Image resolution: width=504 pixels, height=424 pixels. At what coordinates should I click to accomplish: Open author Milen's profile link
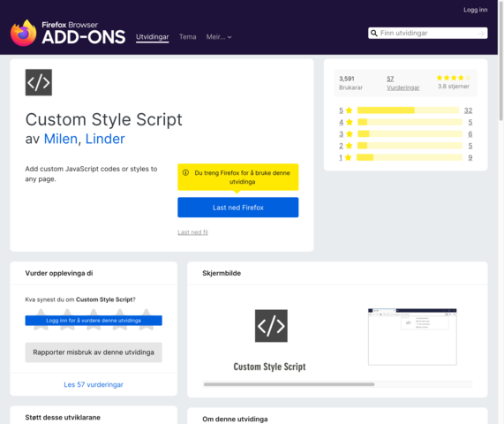[61, 139]
